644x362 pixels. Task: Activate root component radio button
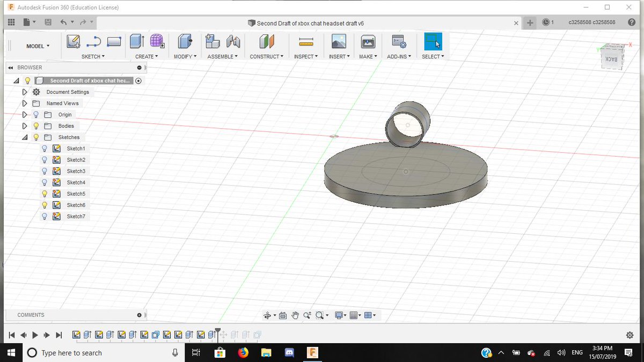pyautogui.click(x=138, y=80)
